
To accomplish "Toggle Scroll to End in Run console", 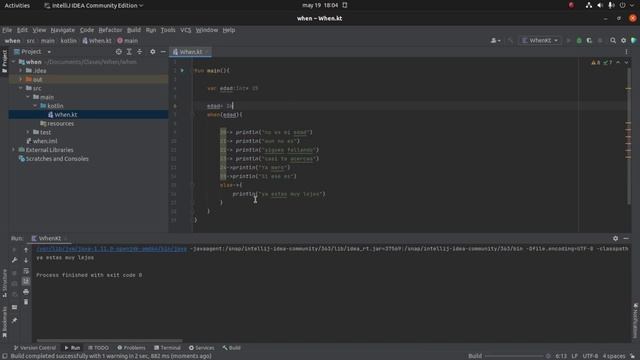I will point(26,281).
